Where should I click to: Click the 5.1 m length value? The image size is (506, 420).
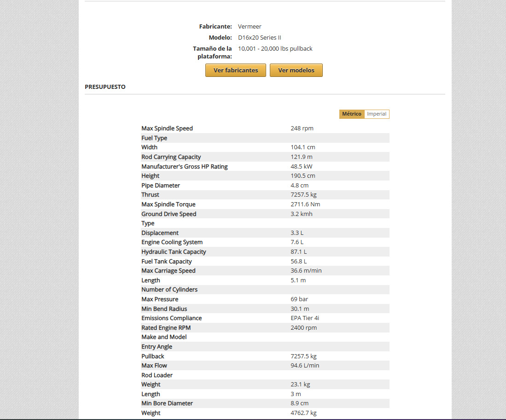click(298, 280)
